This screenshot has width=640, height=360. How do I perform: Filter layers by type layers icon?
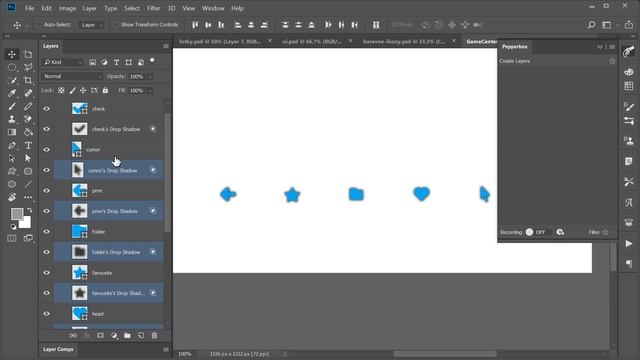(116, 62)
